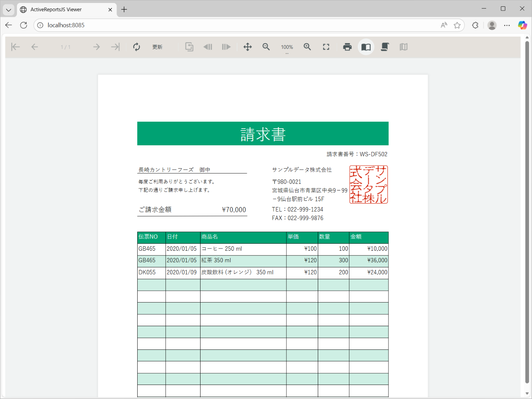Select the galley mode view icon
Viewport: 532px width, 399px height.
pyautogui.click(x=403, y=47)
